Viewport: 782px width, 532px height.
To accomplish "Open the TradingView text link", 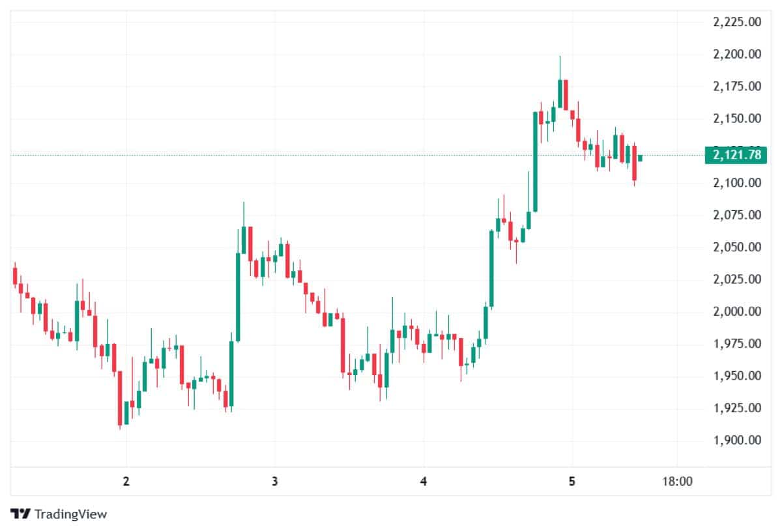I will 70,514.
